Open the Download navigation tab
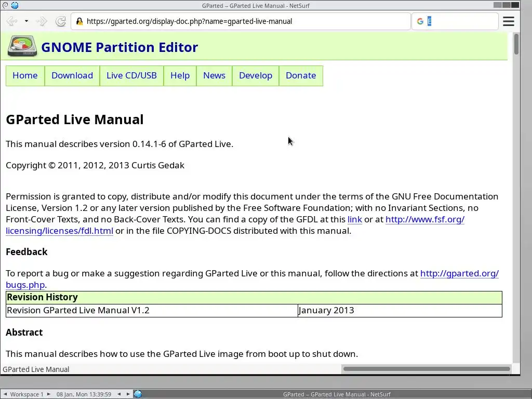 click(x=72, y=76)
